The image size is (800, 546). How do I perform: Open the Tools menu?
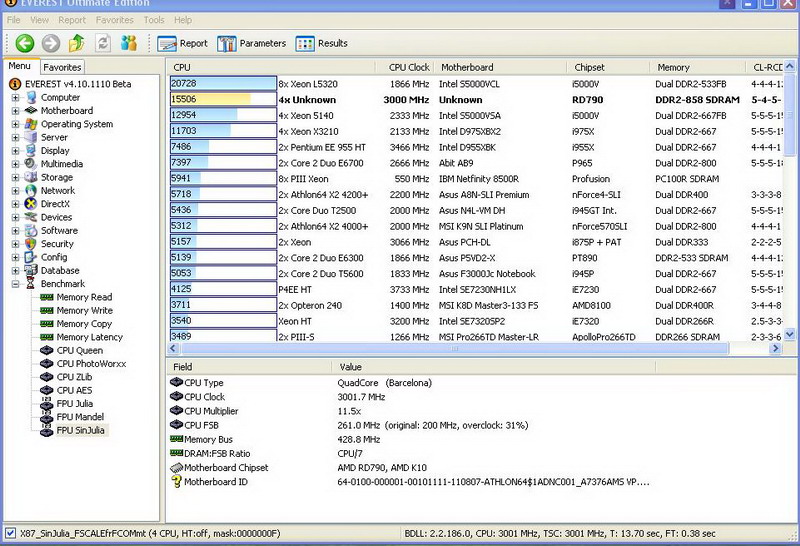154,20
